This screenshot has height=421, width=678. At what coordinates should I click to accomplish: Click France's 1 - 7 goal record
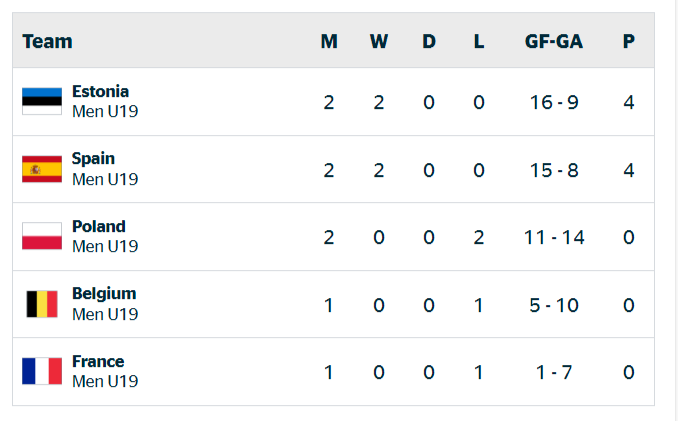click(x=555, y=372)
